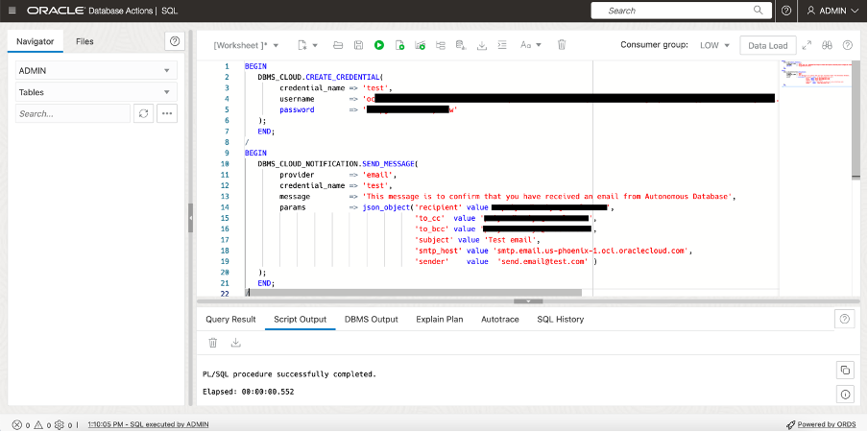Open the Worksheet name dropdown
Image resolution: width=868 pixels, height=432 pixels.
click(247, 45)
